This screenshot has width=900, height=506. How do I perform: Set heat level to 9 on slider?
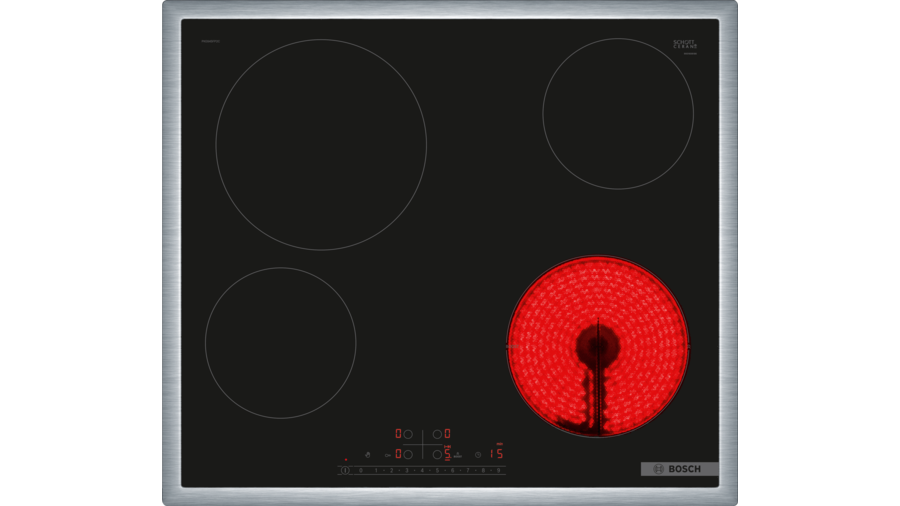pos(498,470)
